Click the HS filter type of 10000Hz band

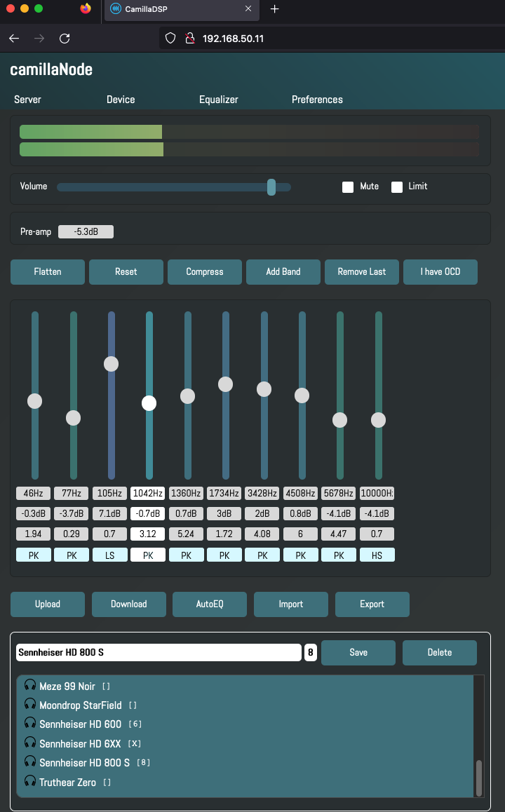click(377, 555)
